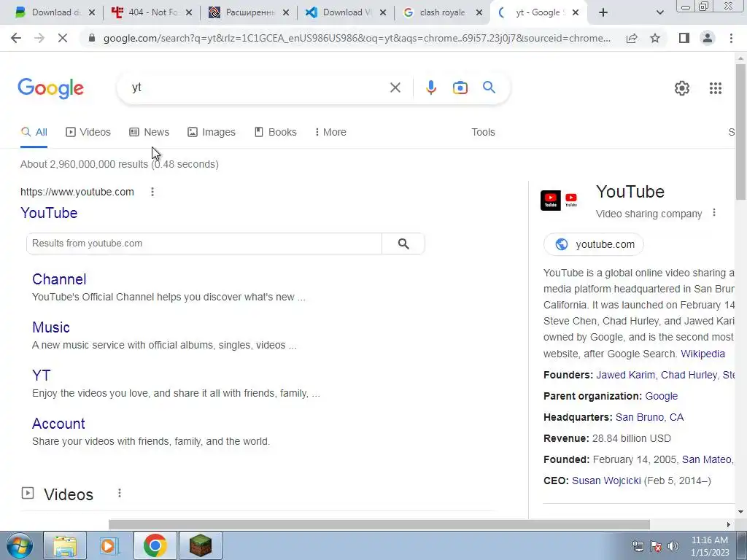Close the clash royale tab
The height and width of the screenshot is (560, 747).
point(479,12)
